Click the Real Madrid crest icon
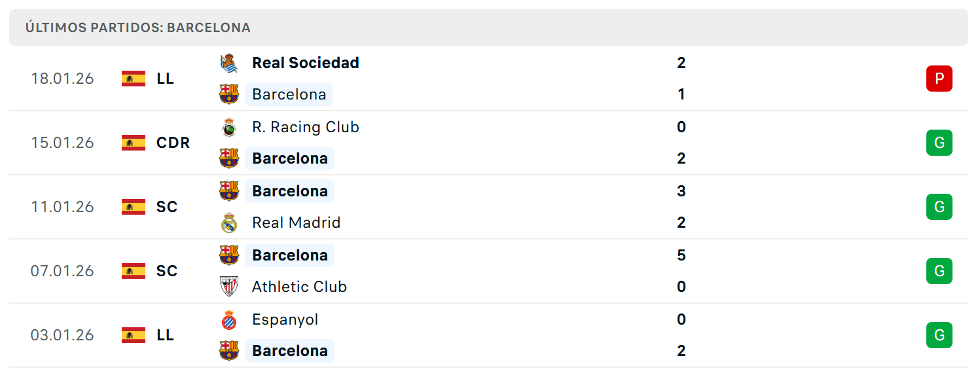Image resolution: width=980 pixels, height=377 pixels. click(229, 223)
